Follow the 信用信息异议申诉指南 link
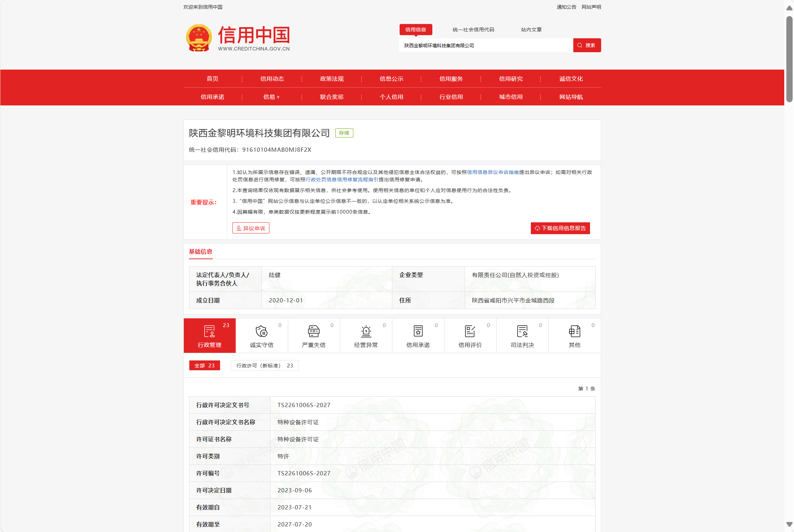 tap(493, 172)
